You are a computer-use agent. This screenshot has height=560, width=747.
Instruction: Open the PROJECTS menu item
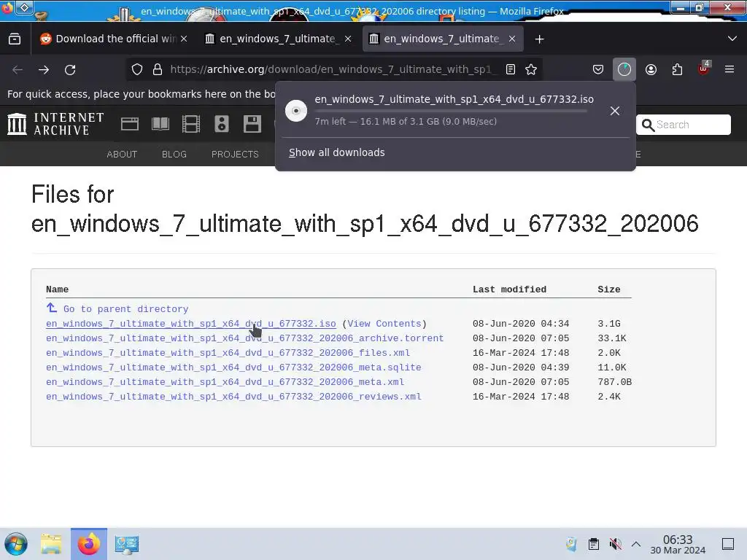[235, 155]
